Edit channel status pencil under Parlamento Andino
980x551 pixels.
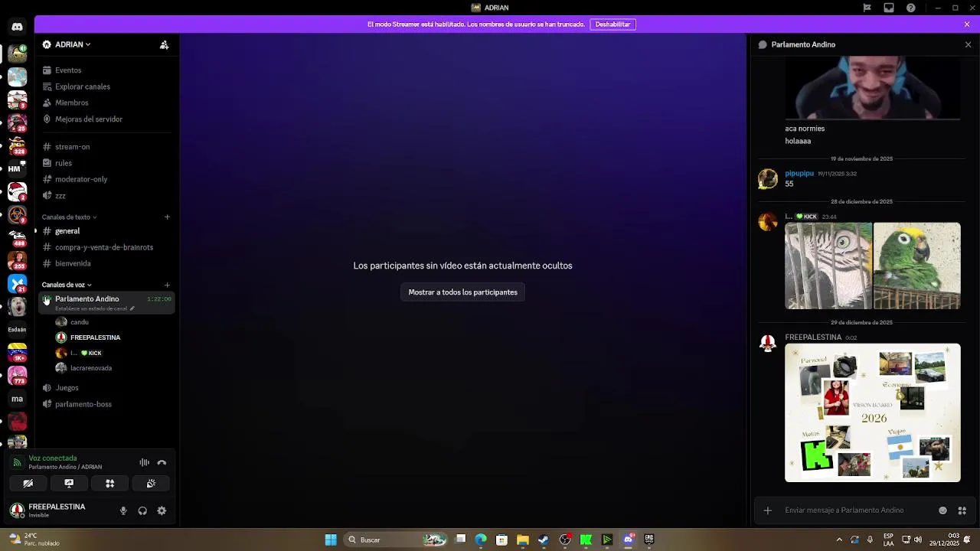point(132,308)
